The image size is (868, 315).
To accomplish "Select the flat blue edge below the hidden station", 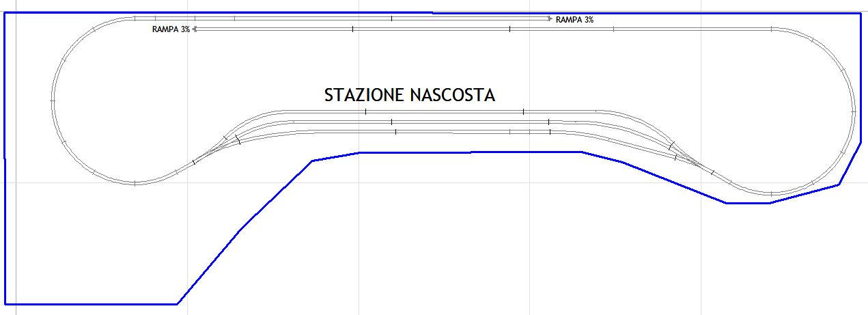I will pos(471,152).
